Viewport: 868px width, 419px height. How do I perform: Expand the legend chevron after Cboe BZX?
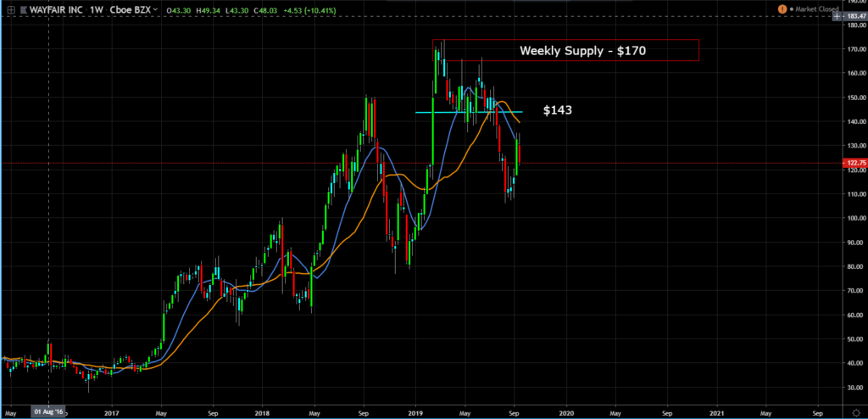pyautogui.click(x=155, y=9)
